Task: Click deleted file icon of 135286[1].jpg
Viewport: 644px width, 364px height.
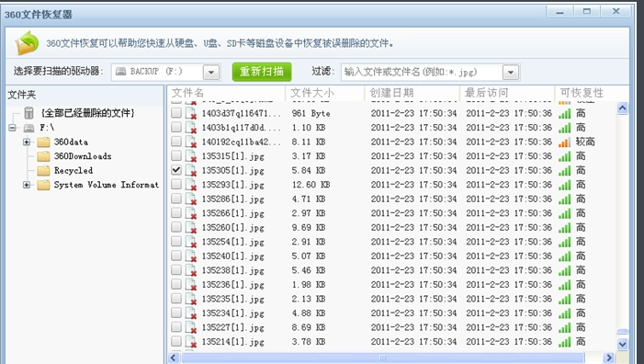Action: click(x=190, y=199)
